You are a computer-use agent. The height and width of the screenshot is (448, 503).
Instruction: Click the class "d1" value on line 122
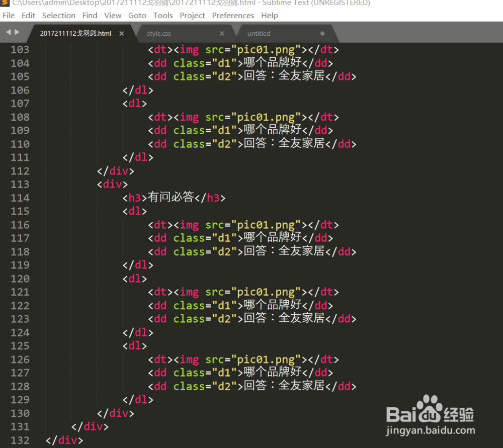click(x=224, y=306)
